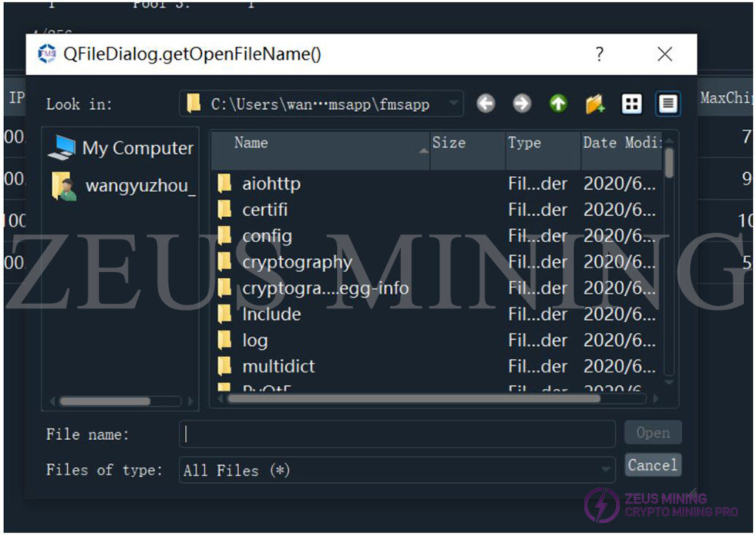Switch to detail view mode
Screen dimensions: 756x535
tap(668, 104)
